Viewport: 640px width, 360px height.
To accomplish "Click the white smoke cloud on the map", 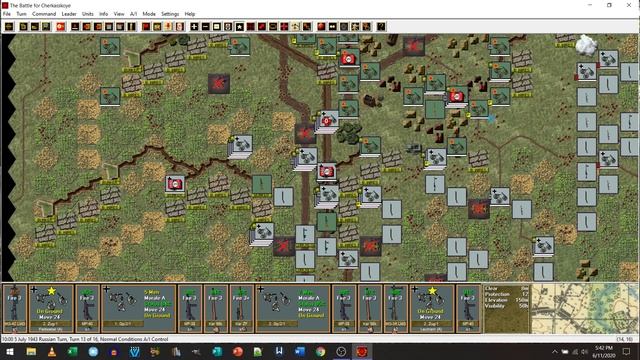I will pyautogui.click(x=586, y=44).
